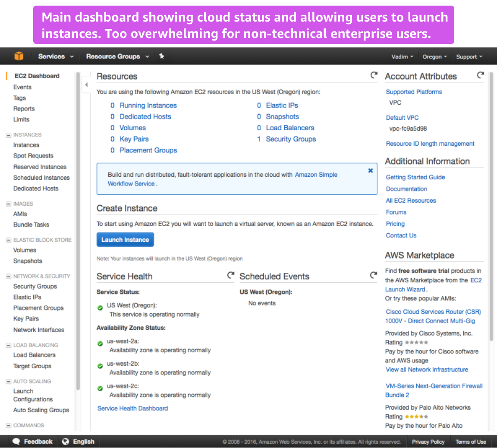Open the Services dropdown menu
The width and height of the screenshot is (497, 448).
pyautogui.click(x=56, y=56)
